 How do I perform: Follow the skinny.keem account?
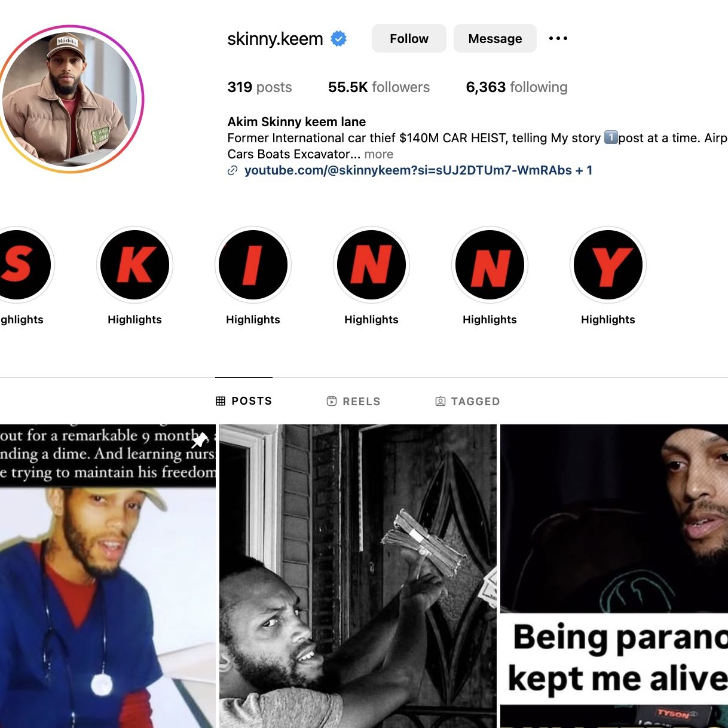[x=409, y=38]
